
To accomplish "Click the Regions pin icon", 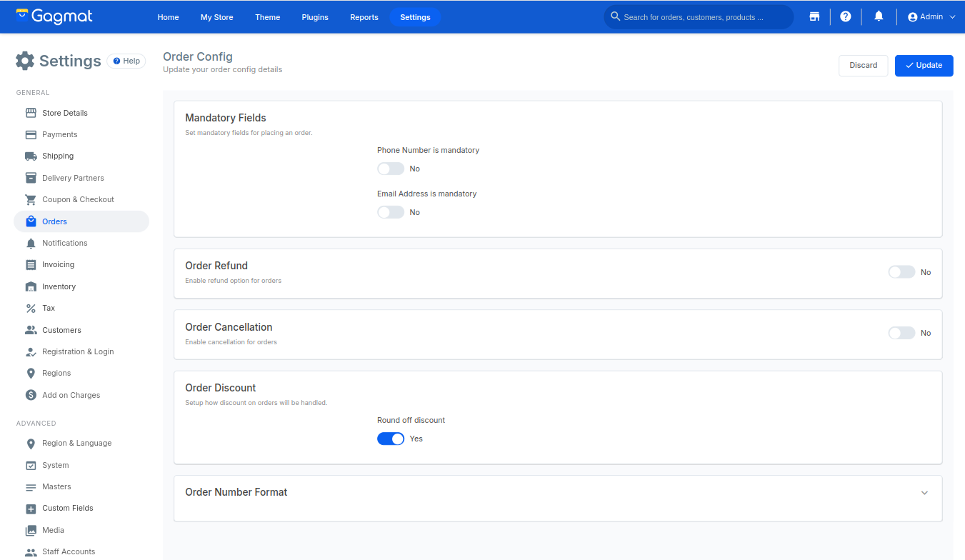I will click(x=31, y=374).
